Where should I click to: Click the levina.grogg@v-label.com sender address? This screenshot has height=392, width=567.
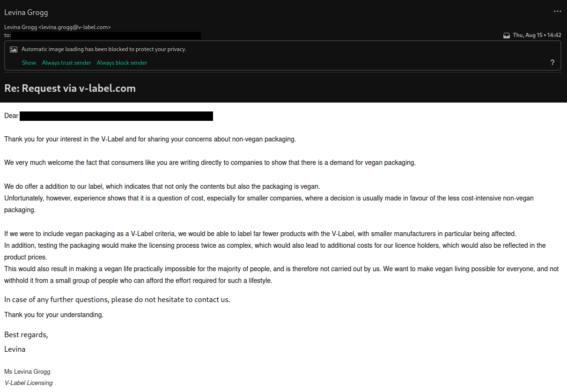pyautogui.click(x=75, y=27)
